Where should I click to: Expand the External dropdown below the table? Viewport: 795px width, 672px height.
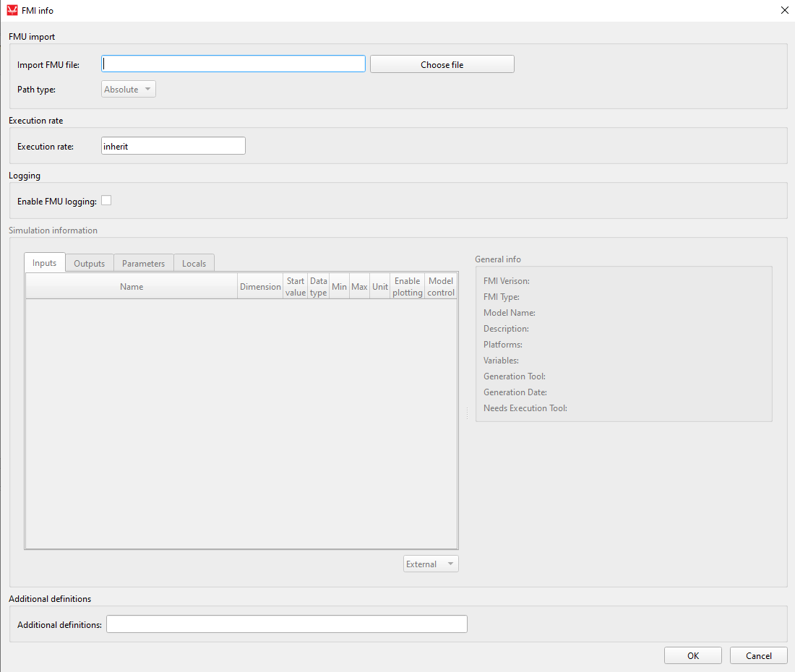tap(431, 564)
